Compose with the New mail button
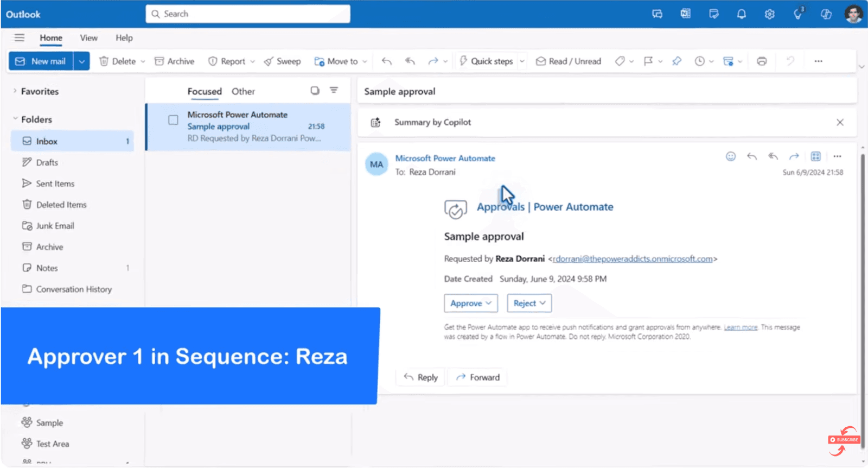Image resolution: width=868 pixels, height=468 pixels. [41, 61]
